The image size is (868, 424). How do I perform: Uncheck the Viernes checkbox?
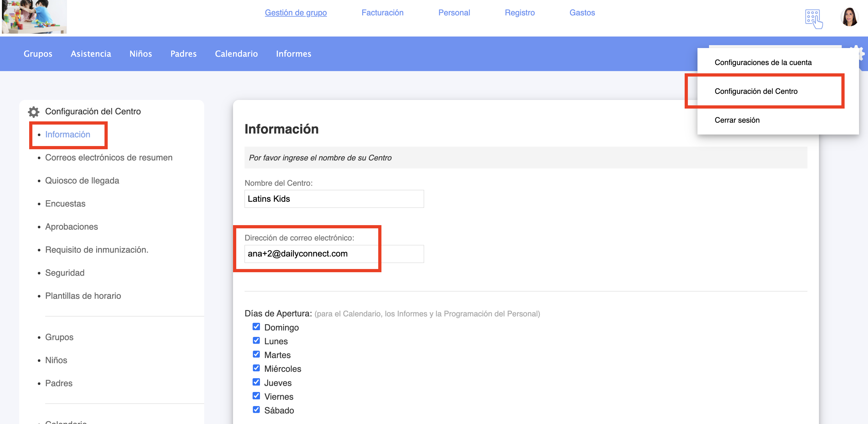pos(256,396)
